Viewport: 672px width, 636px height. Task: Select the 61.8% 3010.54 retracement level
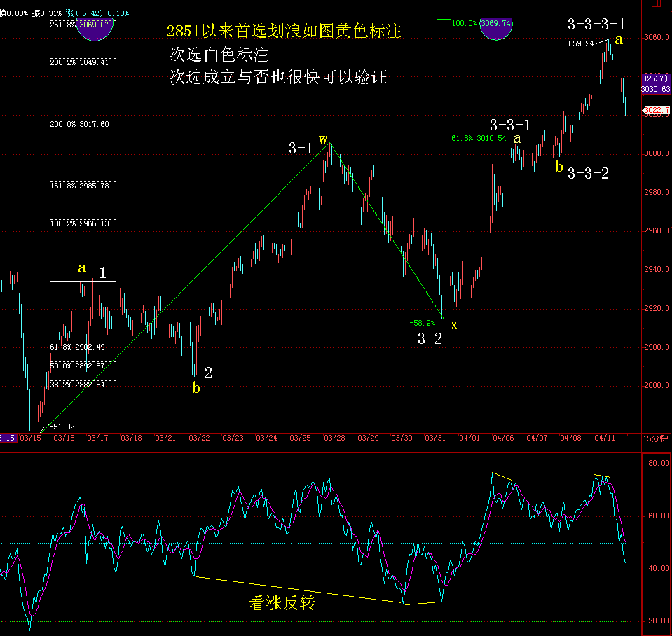coord(479,139)
